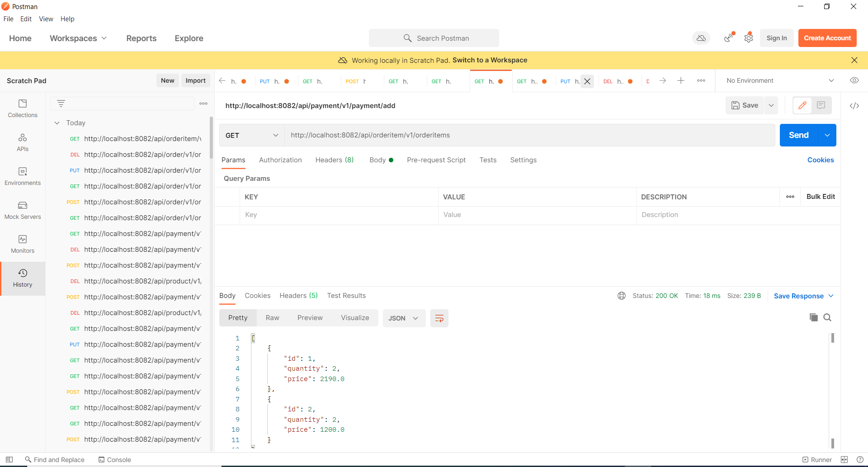868x467 pixels.
Task: Open the comments mode icon
Action: (821, 105)
